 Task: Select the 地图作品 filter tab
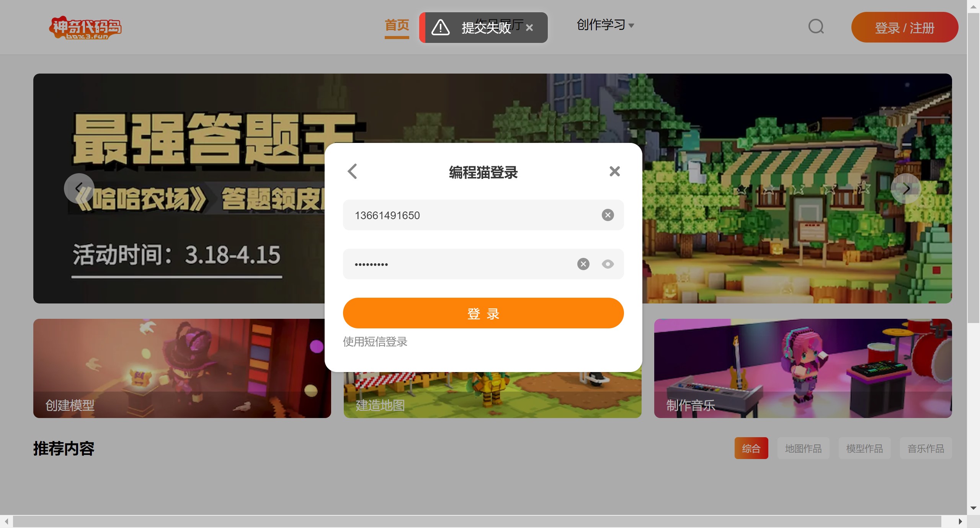(x=803, y=448)
